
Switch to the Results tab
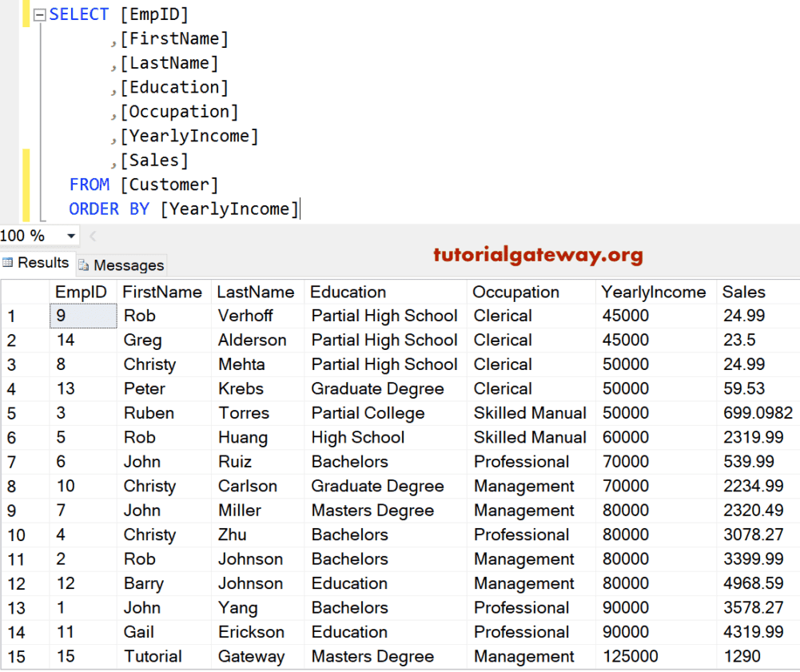38,263
